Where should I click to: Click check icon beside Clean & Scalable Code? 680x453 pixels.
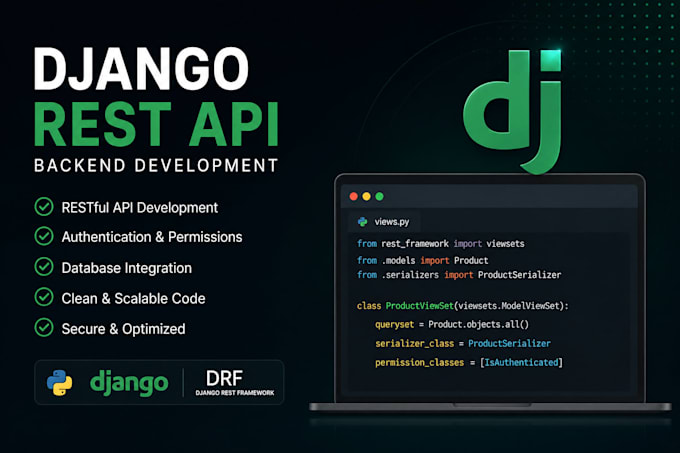pos(44,297)
